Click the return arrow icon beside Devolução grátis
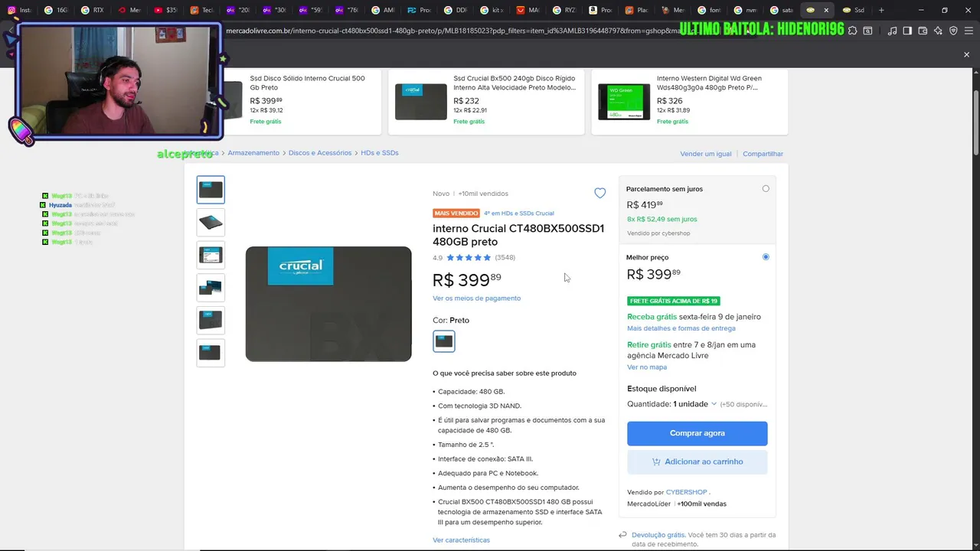The image size is (980, 551). (622, 535)
